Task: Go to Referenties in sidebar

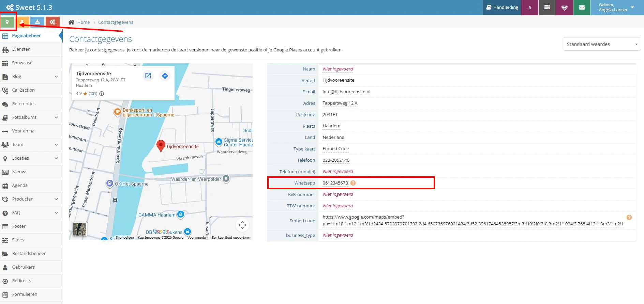Action: pyautogui.click(x=31, y=104)
